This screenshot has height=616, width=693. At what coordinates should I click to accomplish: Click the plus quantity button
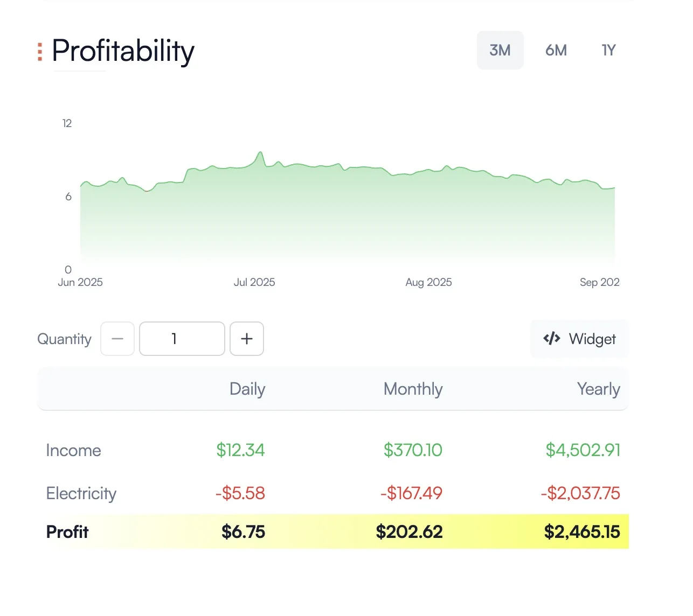click(x=247, y=339)
